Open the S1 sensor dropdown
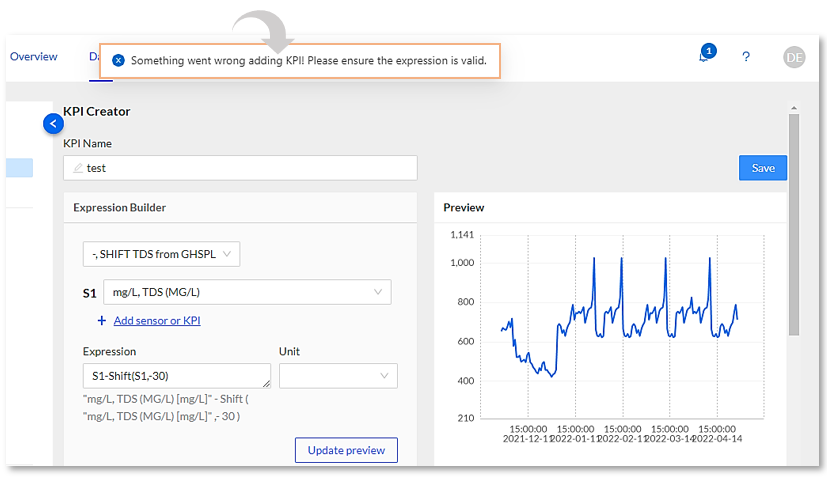Viewport: 827px width, 488px height. [247, 292]
